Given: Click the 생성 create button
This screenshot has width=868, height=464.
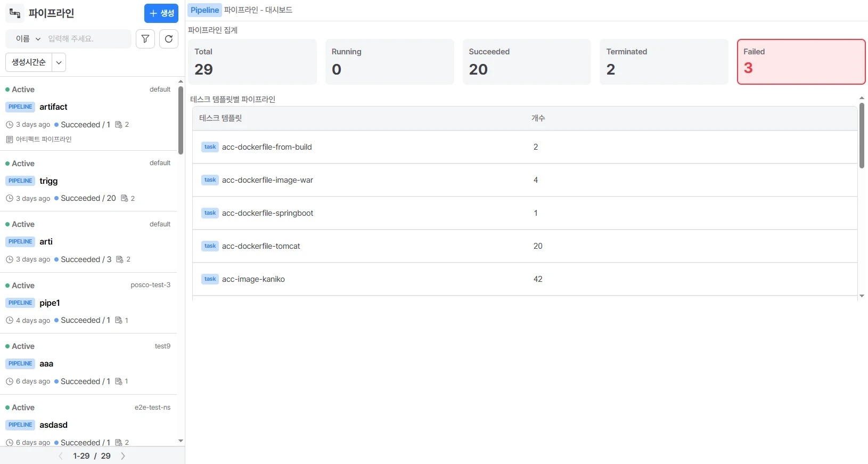Looking at the screenshot, I should [161, 13].
